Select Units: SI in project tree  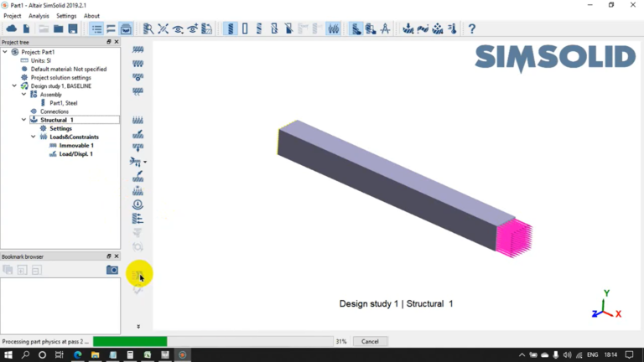(40, 60)
